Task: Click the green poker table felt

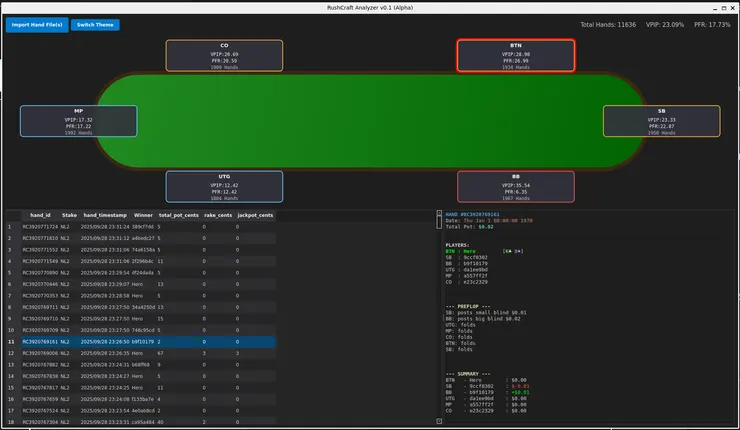Action: (370, 121)
